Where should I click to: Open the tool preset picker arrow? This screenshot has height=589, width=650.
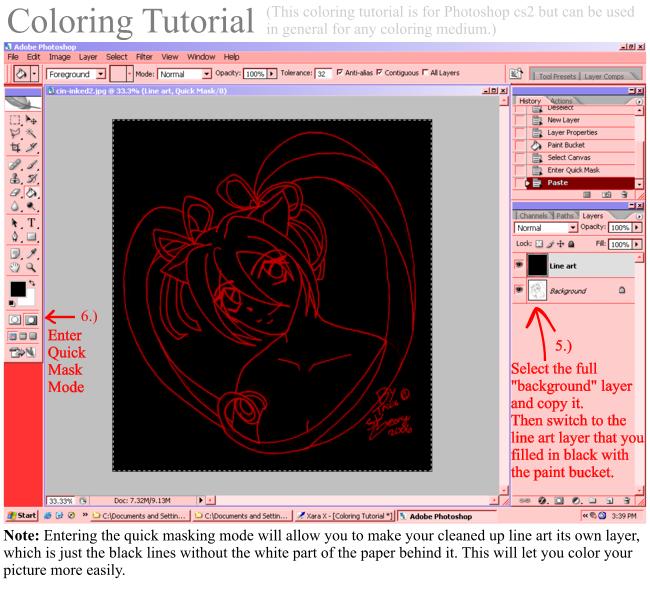pyautogui.click(x=34, y=74)
